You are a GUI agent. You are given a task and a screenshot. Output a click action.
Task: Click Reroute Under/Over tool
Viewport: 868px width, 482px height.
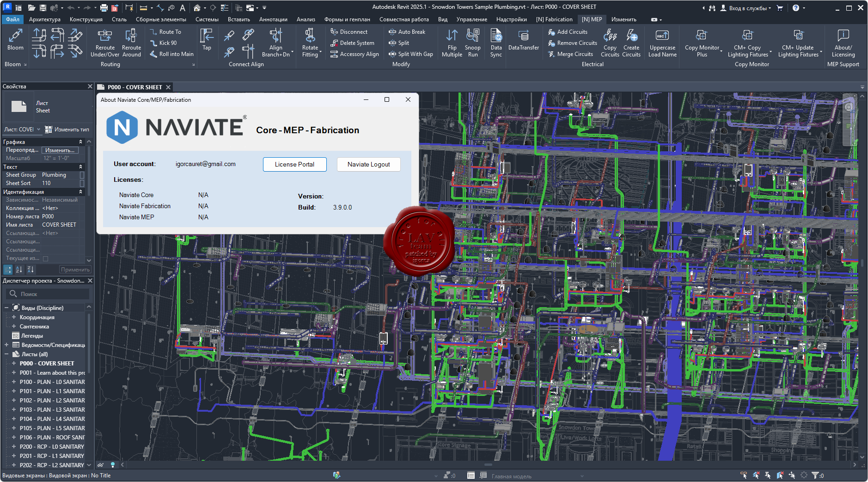pos(105,43)
